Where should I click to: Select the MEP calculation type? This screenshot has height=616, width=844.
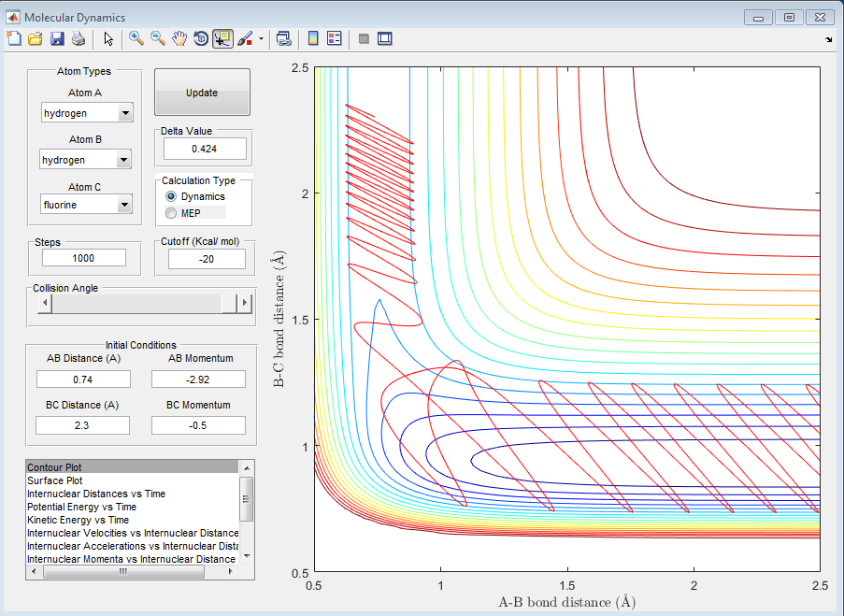click(171, 213)
